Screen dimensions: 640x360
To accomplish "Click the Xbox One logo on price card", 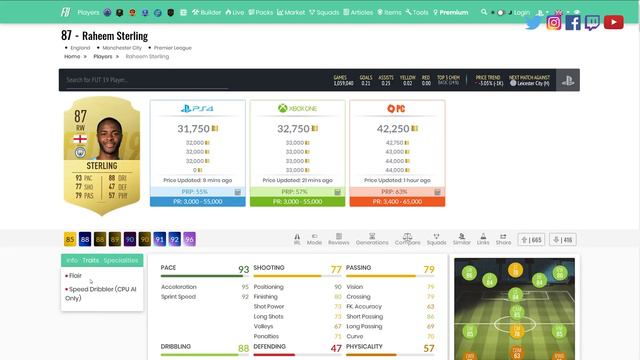I will (x=298, y=109).
